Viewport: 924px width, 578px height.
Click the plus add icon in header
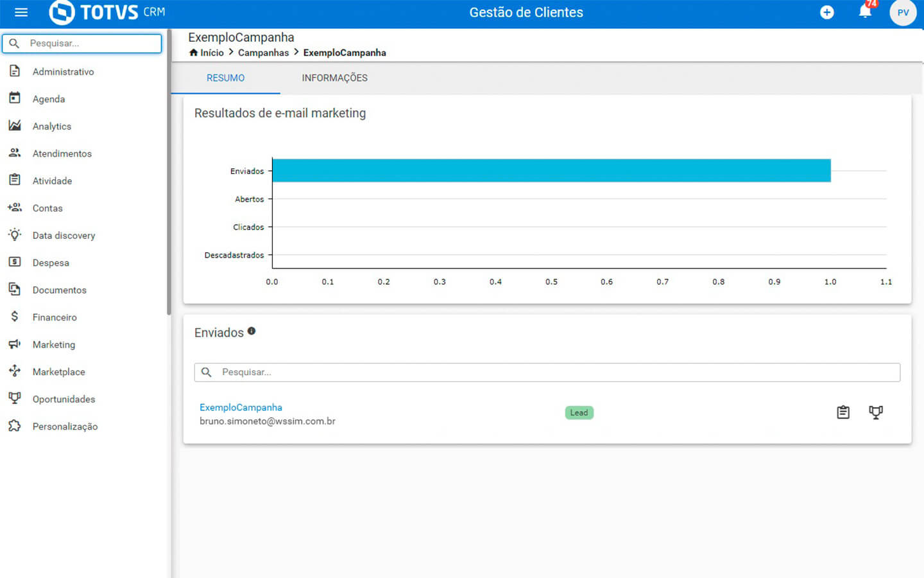point(827,12)
